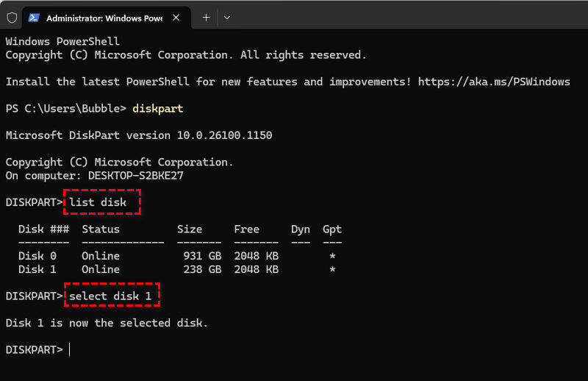Click the yellow "diskpart" command text
This screenshot has height=381, width=588.
pyautogui.click(x=157, y=109)
